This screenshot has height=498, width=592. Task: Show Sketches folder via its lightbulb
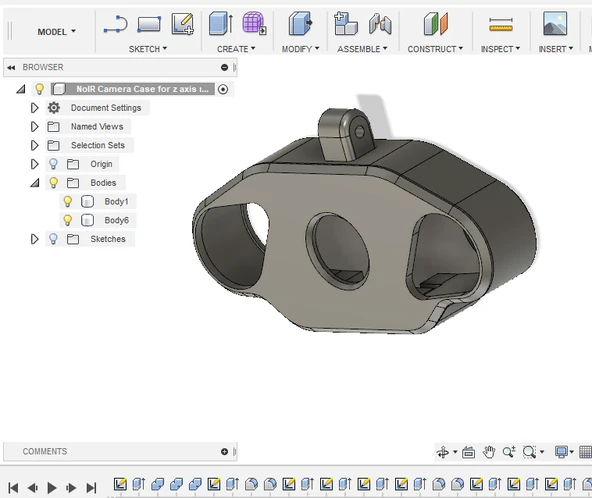point(53,239)
